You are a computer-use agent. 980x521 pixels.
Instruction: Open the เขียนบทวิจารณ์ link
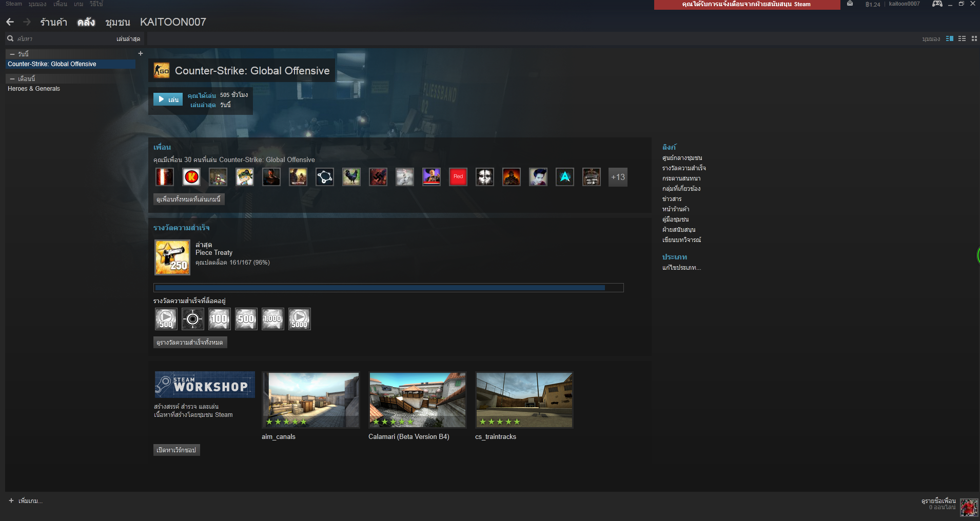click(x=681, y=240)
